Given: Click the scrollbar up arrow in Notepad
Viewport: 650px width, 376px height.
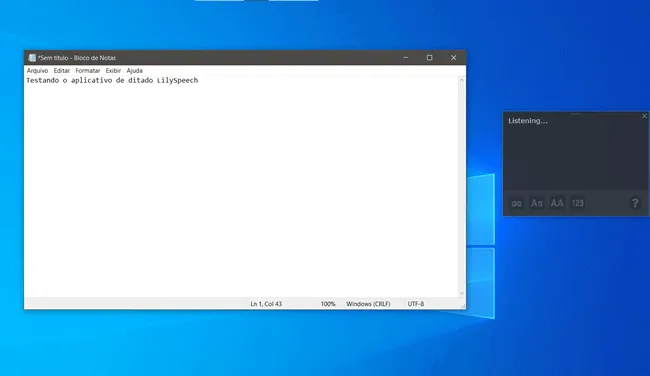Looking at the screenshot, I should point(461,80).
